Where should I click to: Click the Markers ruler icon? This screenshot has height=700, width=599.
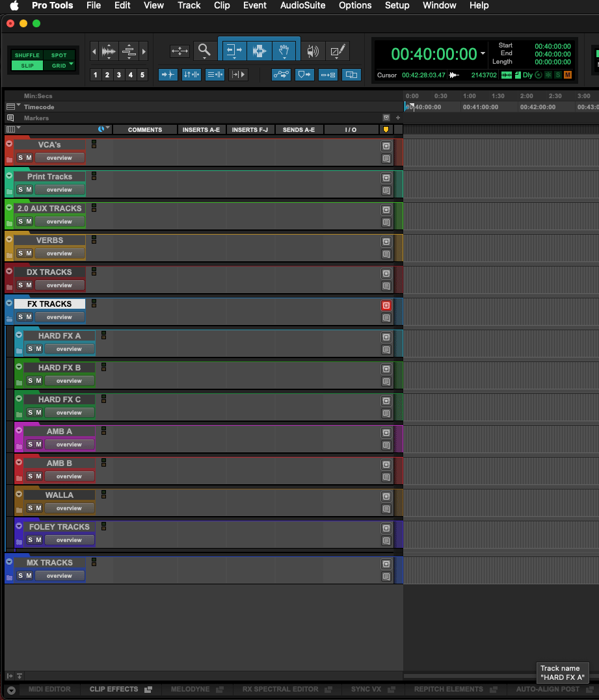10,118
